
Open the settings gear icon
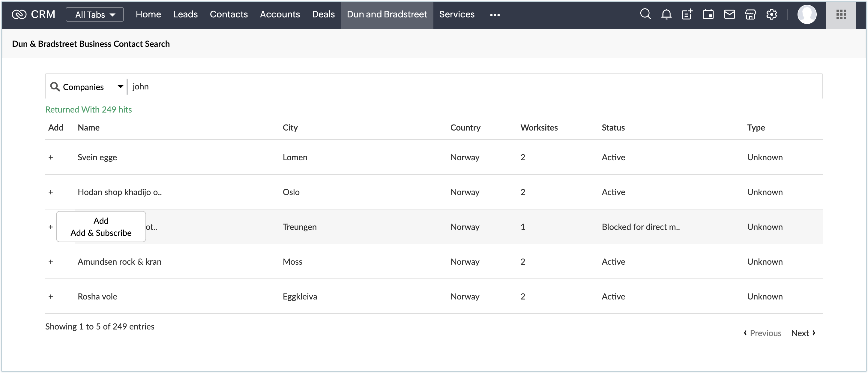click(x=771, y=14)
